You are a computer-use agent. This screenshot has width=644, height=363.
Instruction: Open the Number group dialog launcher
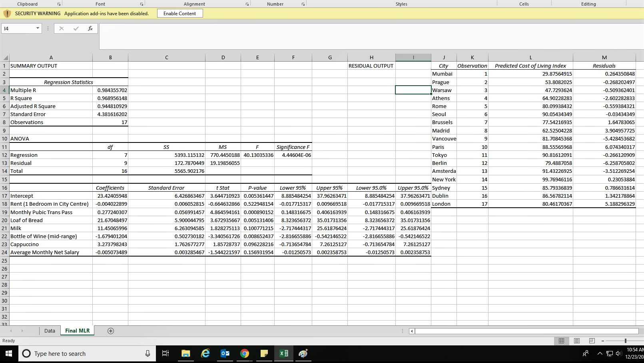tap(303, 4)
